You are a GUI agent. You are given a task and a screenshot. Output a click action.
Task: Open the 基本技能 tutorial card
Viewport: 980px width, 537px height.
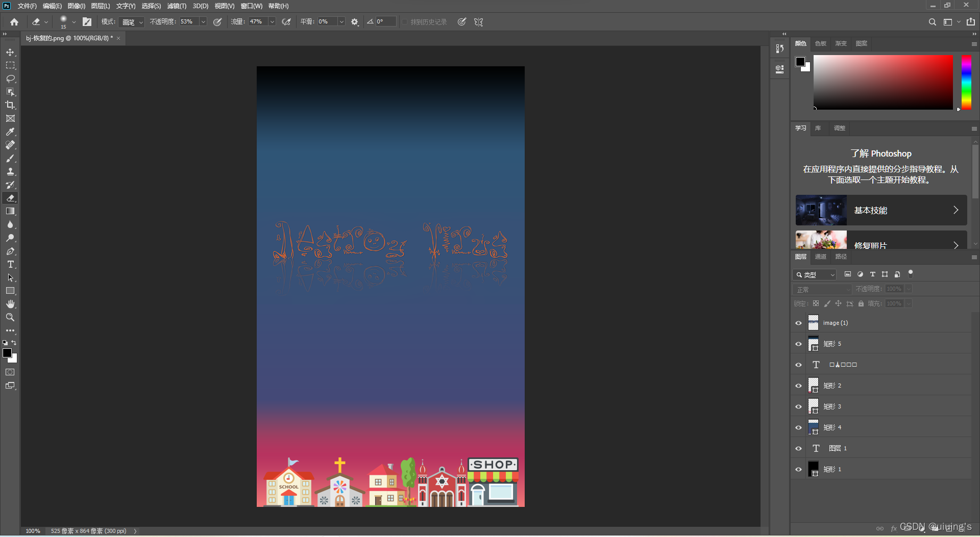pos(881,210)
